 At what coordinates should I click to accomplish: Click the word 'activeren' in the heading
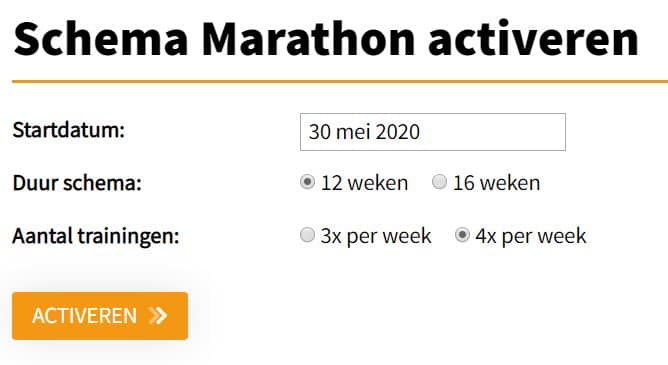tap(533, 39)
